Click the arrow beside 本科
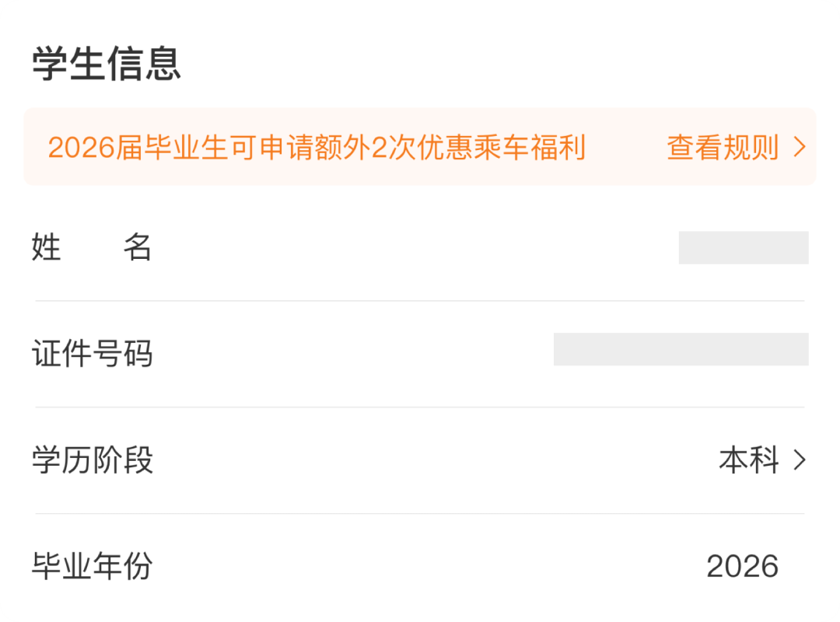The width and height of the screenshot is (840, 622). [799, 460]
